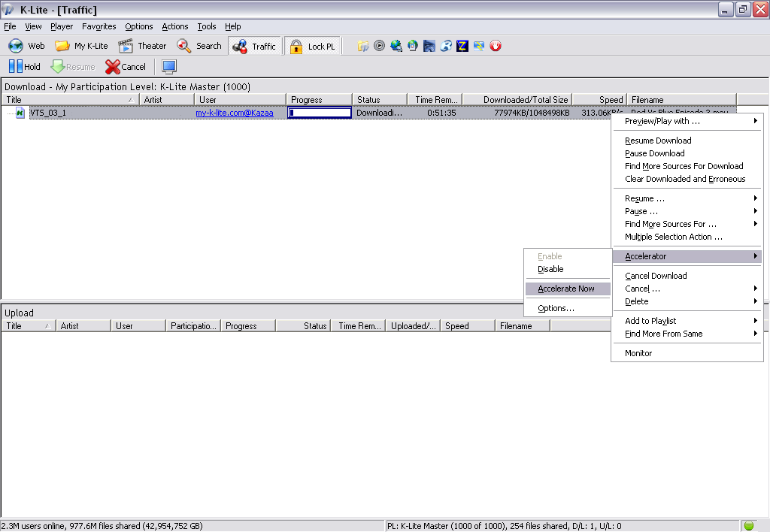Screen dimensions: 770x532
Task: Click the grey media player icon
Action: click(x=379, y=46)
